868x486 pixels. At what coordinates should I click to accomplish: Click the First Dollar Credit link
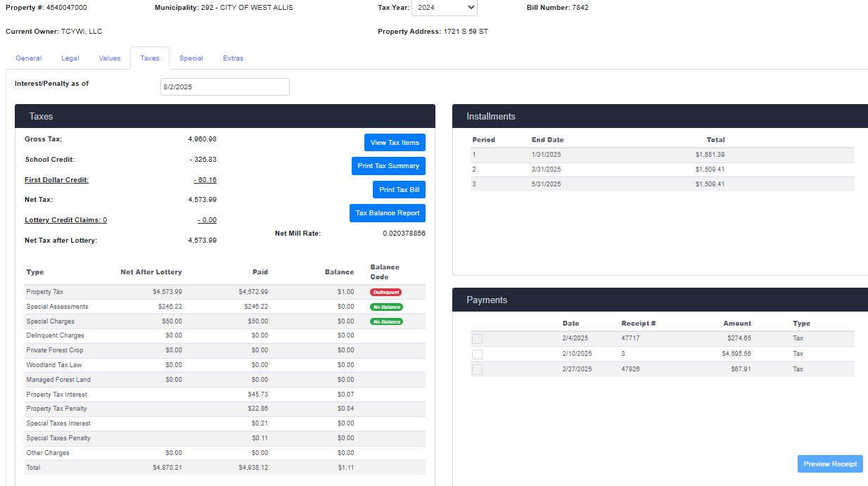tap(56, 180)
